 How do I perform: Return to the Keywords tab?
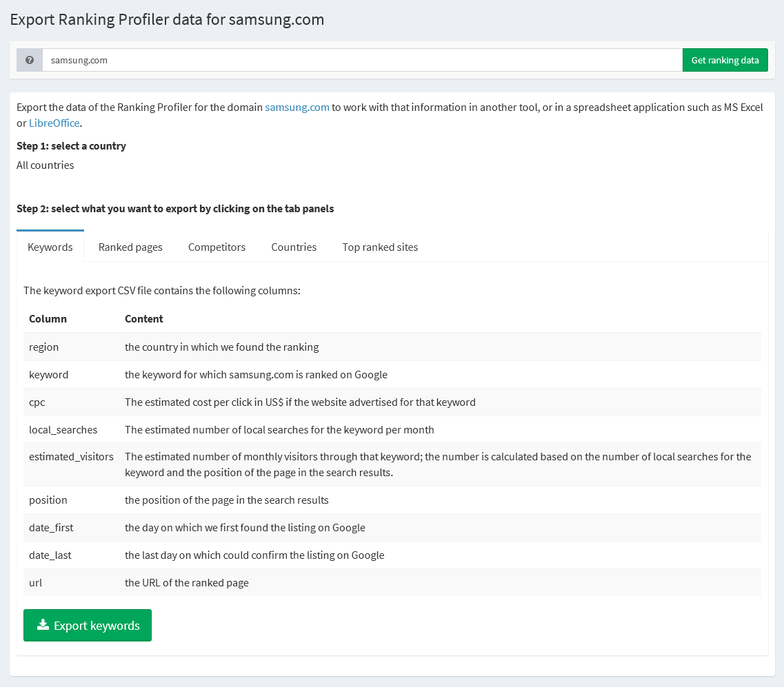[x=50, y=247]
